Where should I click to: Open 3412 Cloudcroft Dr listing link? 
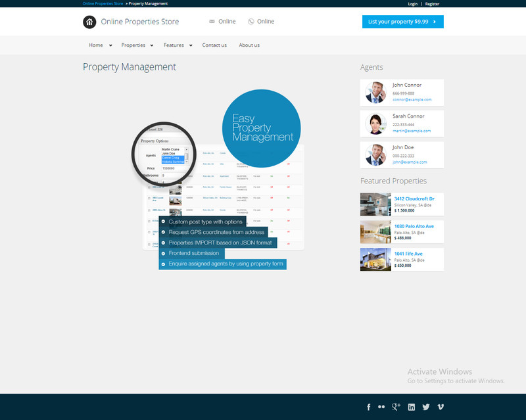click(414, 198)
